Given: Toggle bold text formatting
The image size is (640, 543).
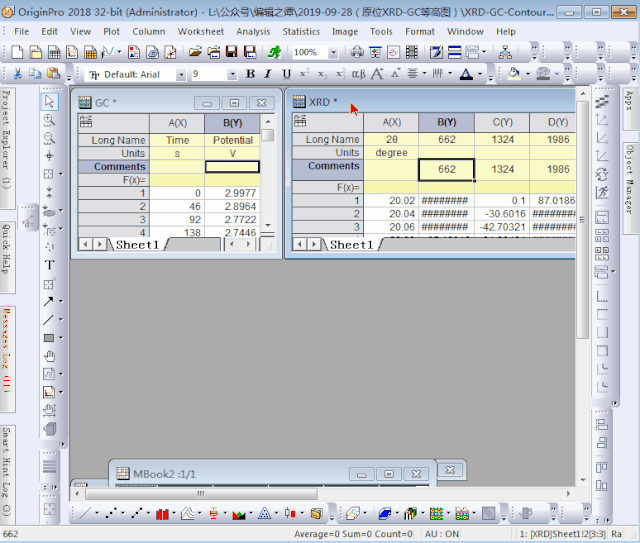Looking at the screenshot, I should click(251, 74).
